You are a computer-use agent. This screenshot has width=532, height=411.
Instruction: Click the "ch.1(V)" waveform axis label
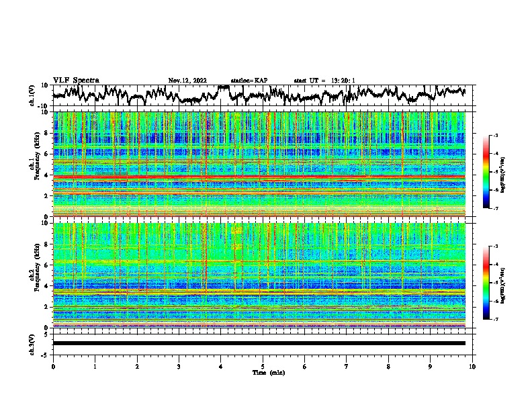click(32, 95)
